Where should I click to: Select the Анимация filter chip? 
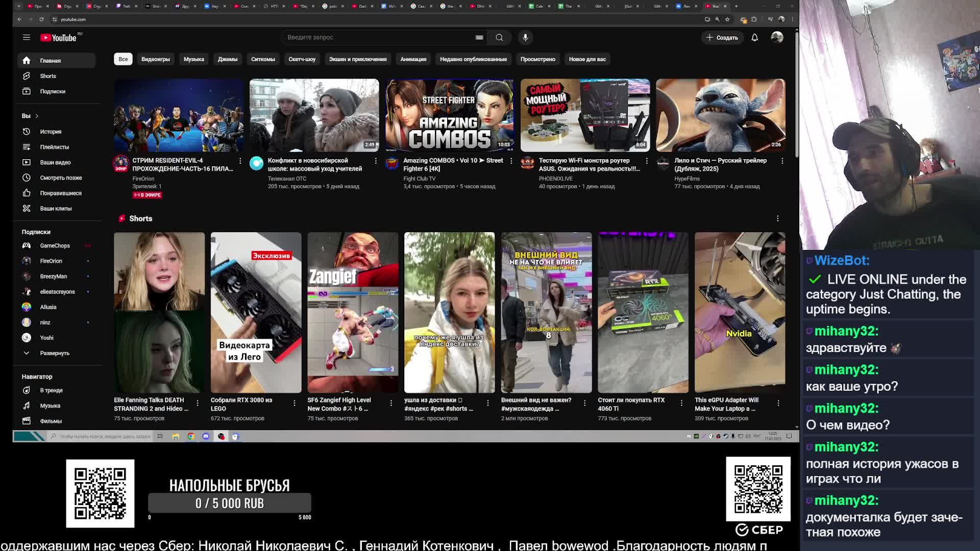point(413,59)
